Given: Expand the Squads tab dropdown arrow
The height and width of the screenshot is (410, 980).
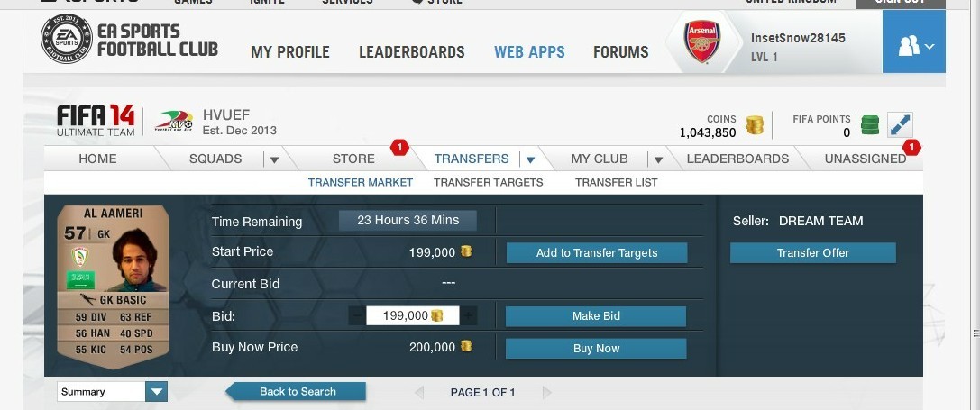Looking at the screenshot, I should pos(274,160).
